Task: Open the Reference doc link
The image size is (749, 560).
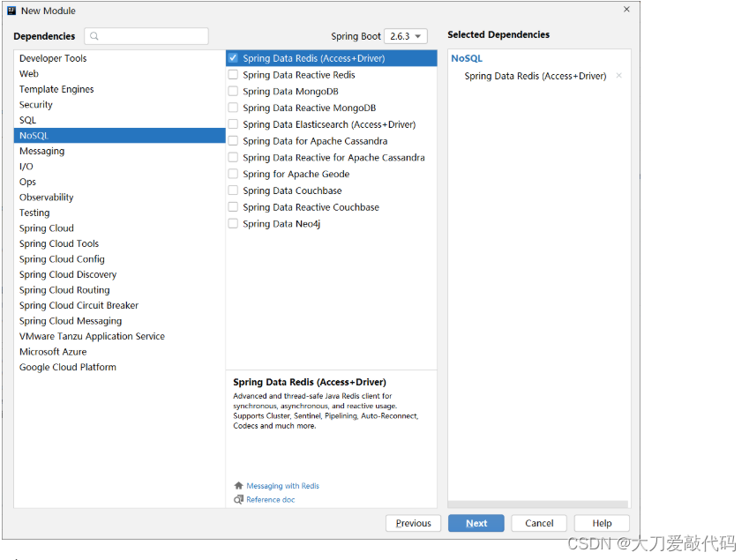Action: coord(271,499)
